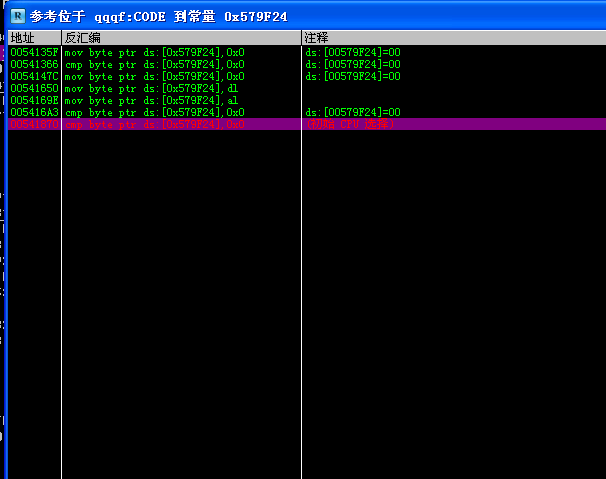The image size is (606, 479).
Task: Click cmp instruction of row 005416A3
Action: tap(154, 112)
